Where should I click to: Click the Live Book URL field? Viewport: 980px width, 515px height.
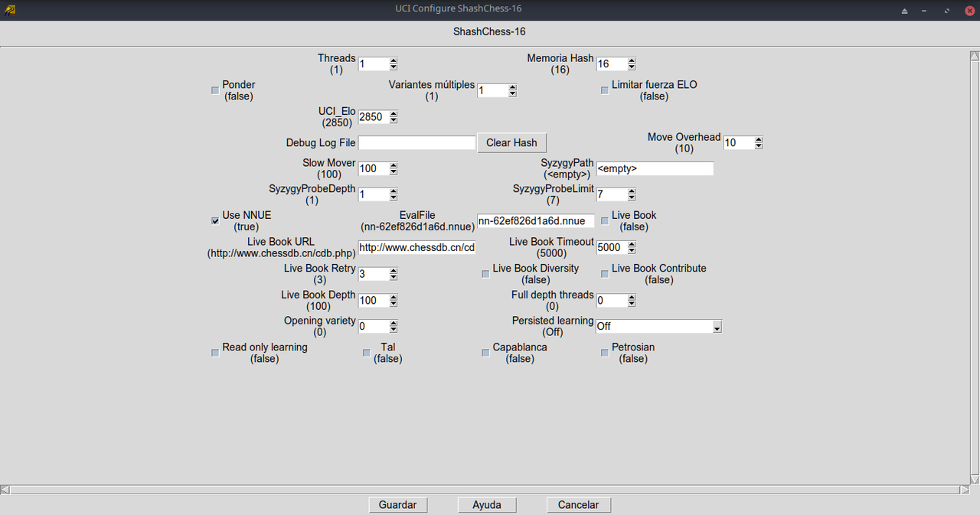pyautogui.click(x=417, y=248)
